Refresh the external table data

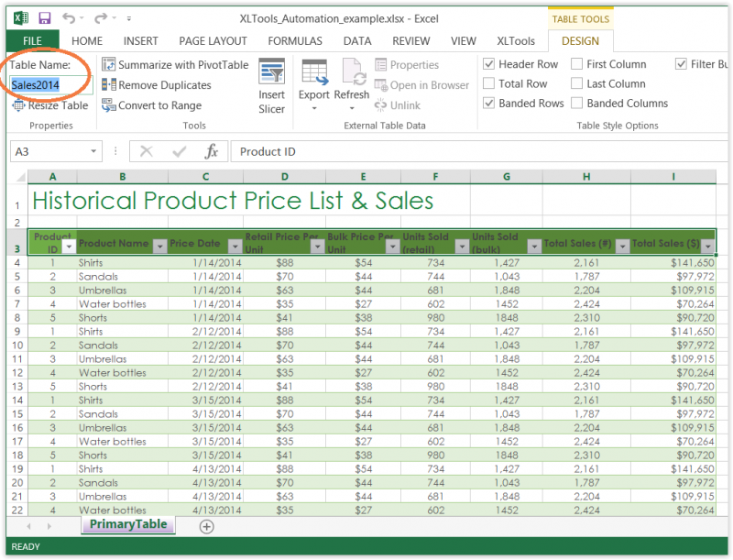click(352, 82)
